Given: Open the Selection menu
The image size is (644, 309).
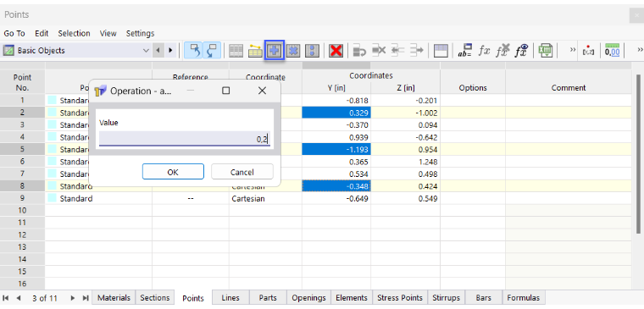Looking at the screenshot, I should tap(74, 33).
